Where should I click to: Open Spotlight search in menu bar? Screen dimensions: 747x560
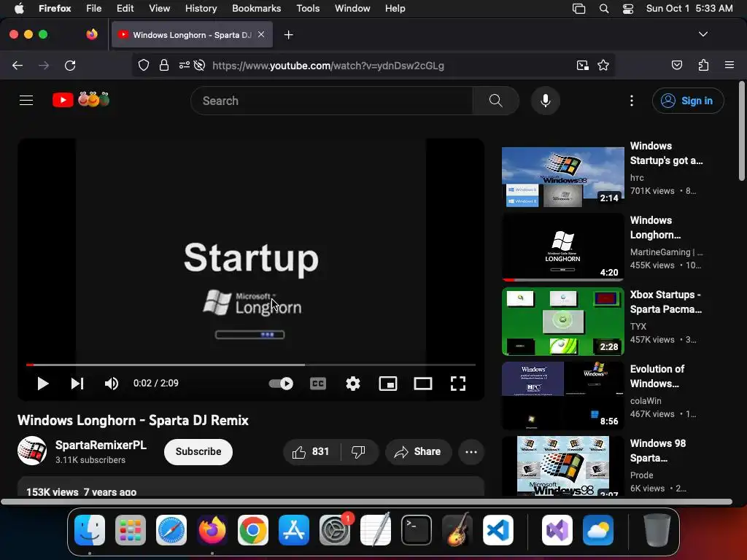(603, 9)
